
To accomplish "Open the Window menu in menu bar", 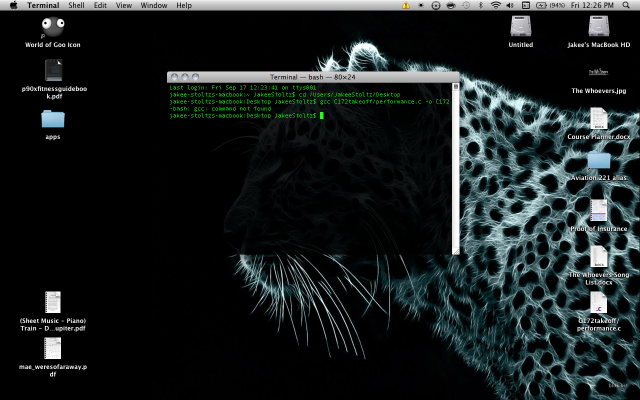I will [154, 6].
